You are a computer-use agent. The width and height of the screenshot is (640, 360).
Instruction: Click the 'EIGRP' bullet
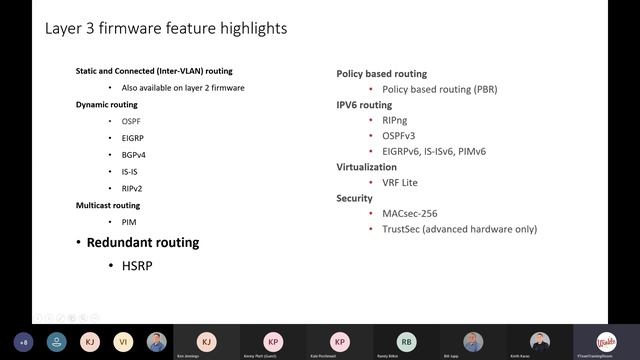(133, 138)
